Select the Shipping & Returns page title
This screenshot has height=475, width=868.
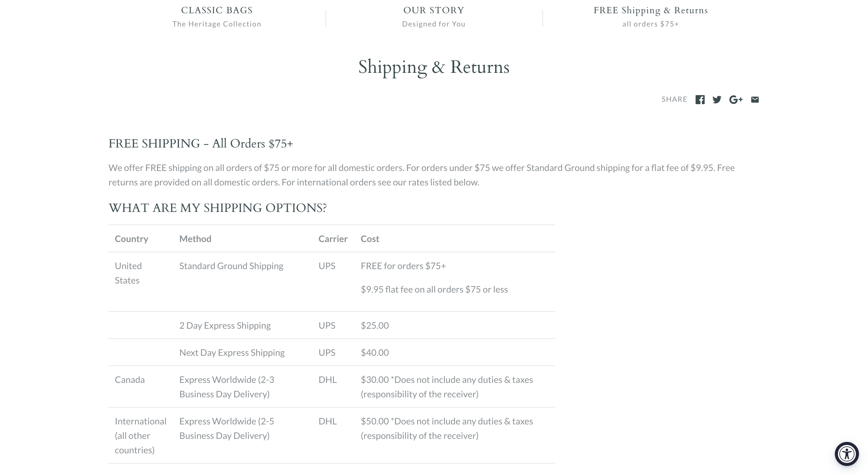tap(434, 67)
